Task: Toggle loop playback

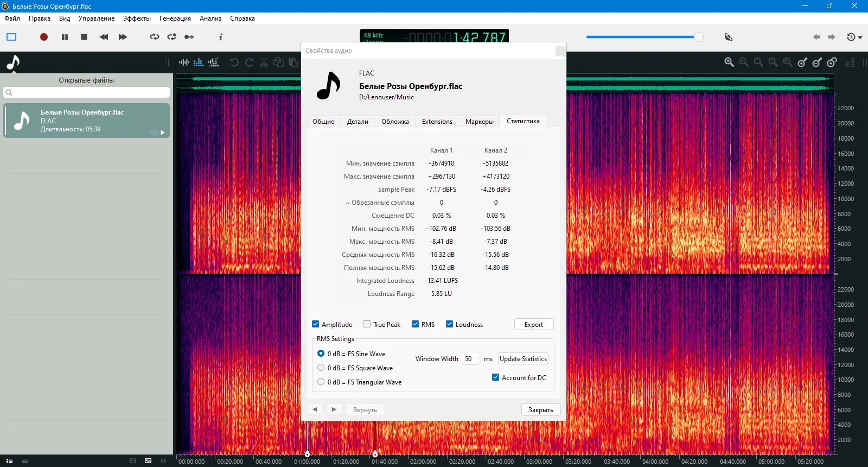Action: [155, 37]
